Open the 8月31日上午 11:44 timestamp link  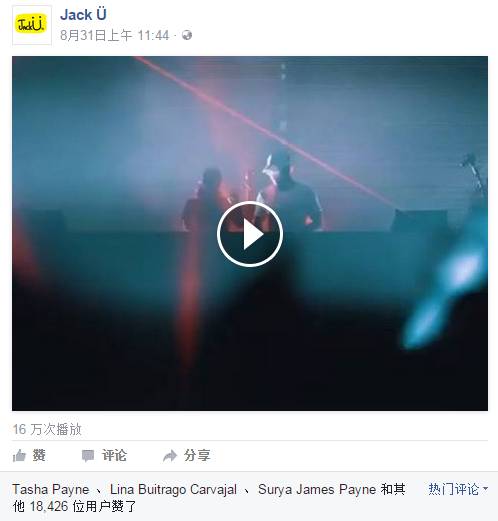tap(115, 35)
